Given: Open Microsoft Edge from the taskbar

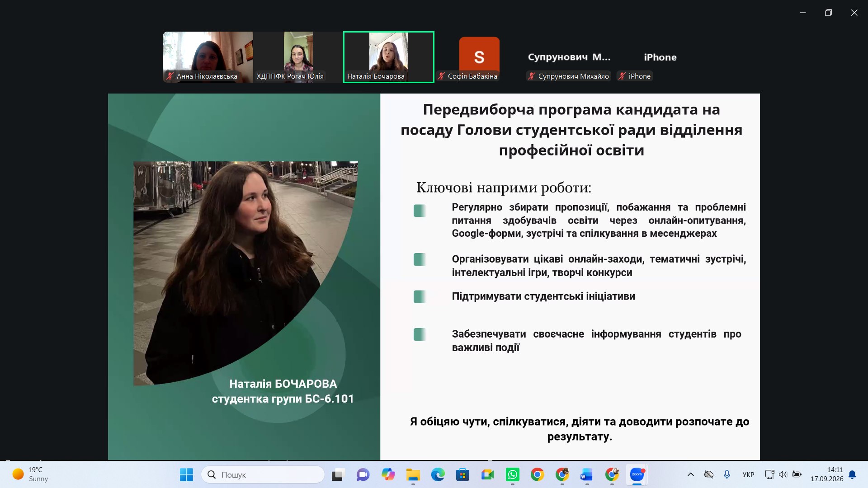Looking at the screenshot, I should click(438, 475).
